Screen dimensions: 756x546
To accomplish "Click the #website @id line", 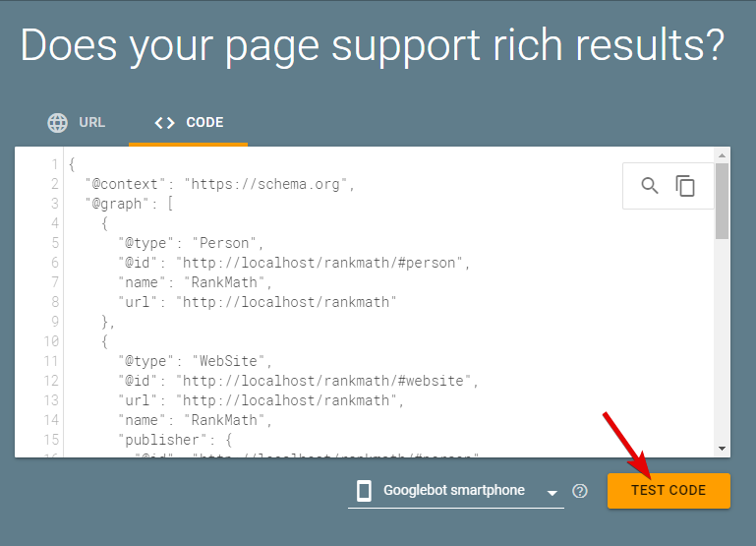I will tap(299, 381).
